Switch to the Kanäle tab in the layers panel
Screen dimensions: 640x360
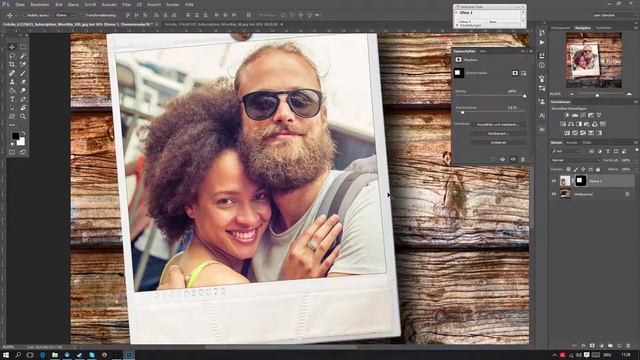pos(572,142)
